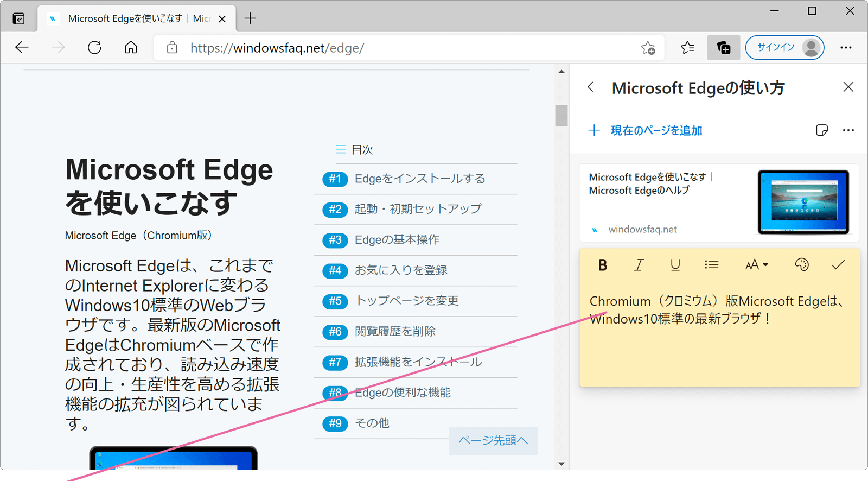The width and height of the screenshot is (868, 481).
Task: Open Edge settings and more menu
Action: (x=846, y=48)
